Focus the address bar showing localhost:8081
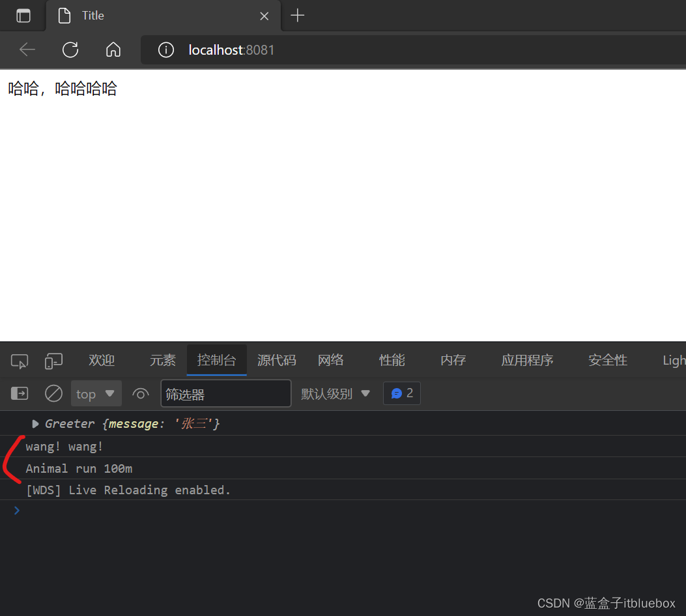The width and height of the screenshot is (686, 616). click(413, 50)
